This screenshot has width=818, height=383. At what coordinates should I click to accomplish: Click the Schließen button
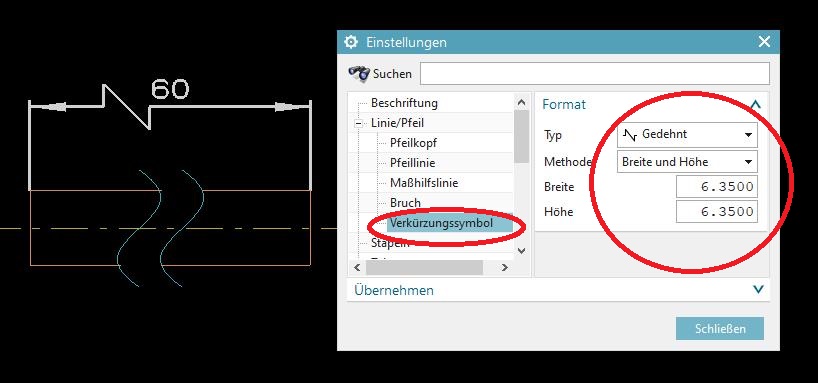(720, 329)
